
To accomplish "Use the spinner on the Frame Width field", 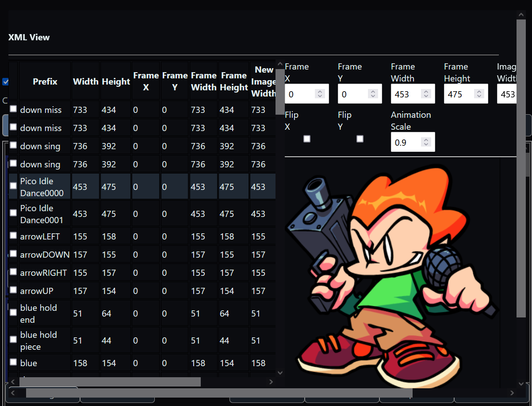I will [426, 94].
